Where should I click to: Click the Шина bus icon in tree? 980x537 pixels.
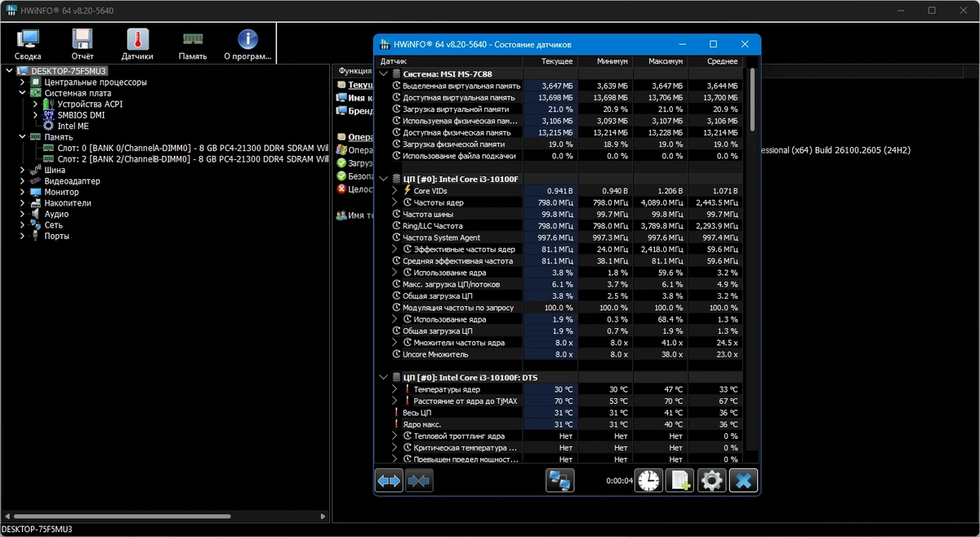[x=36, y=170]
